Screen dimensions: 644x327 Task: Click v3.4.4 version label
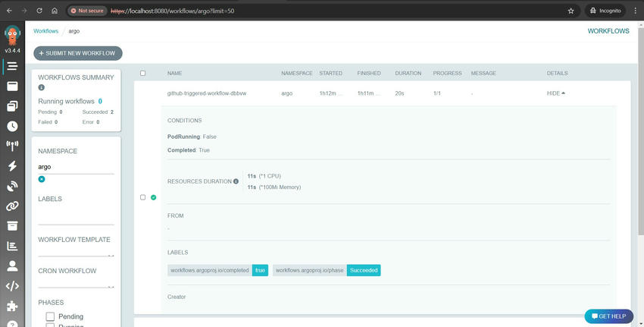tap(12, 51)
